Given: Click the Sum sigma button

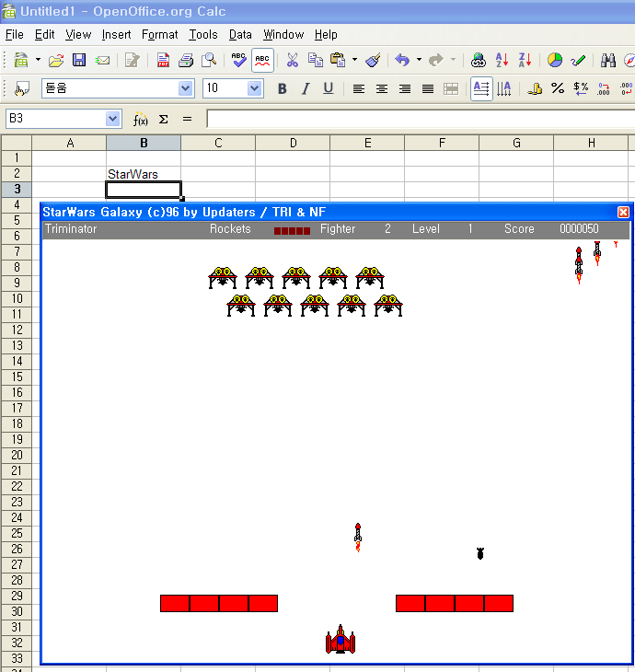Looking at the screenshot, I should pyautogui.click(x=163, y=119).
